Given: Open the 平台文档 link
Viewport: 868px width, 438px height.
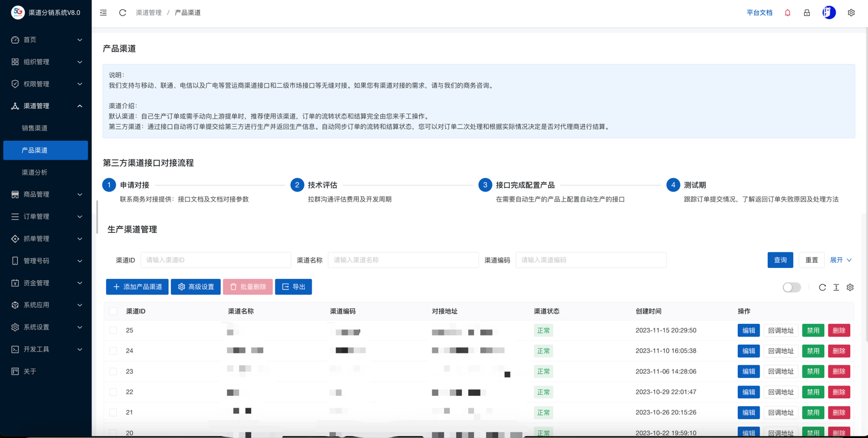Looking at the screenshot, I should 759,13.
